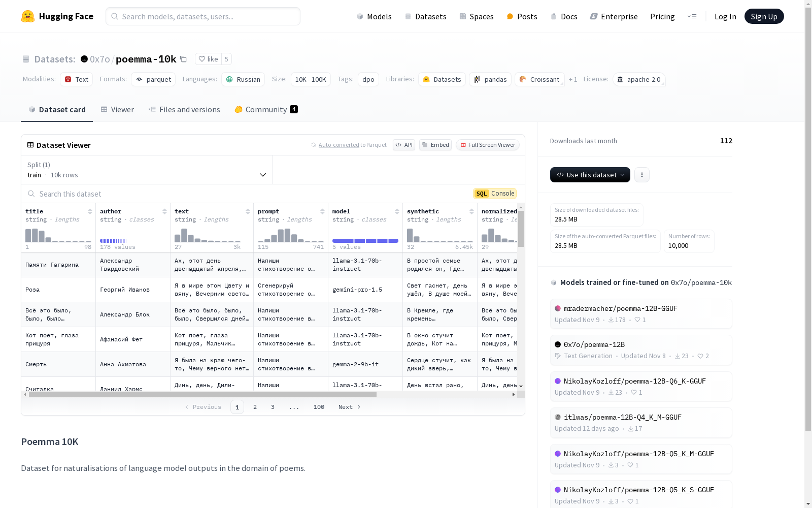Sort the text column

point(248,211)
